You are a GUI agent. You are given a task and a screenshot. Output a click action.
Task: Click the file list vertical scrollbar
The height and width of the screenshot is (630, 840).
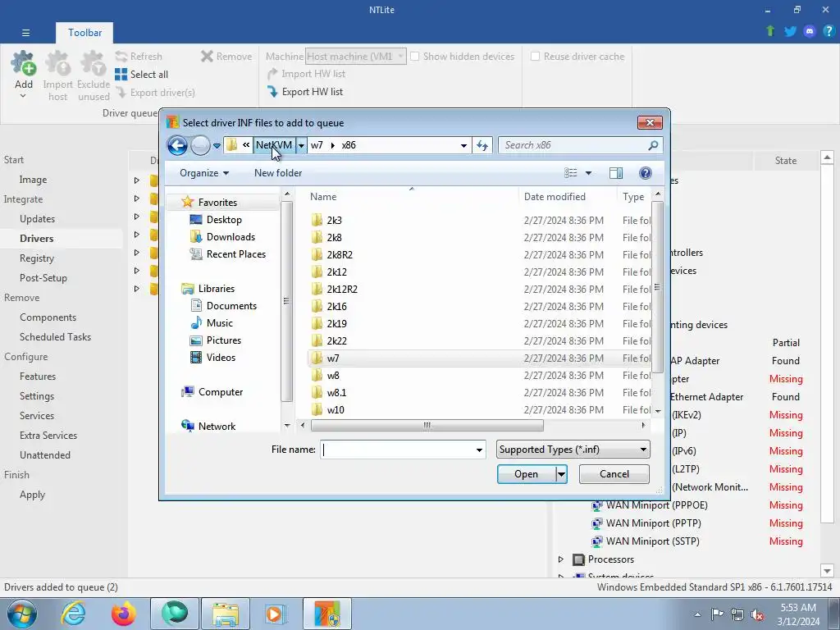[x=657, y=286]
